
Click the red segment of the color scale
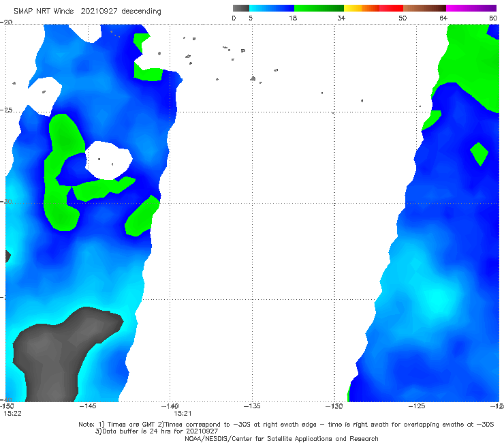[391, 8]
